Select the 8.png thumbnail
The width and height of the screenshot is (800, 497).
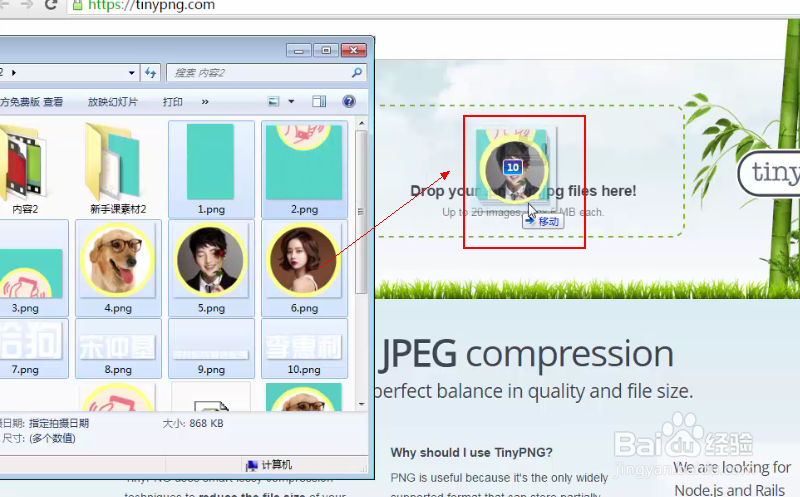[118, 349]
